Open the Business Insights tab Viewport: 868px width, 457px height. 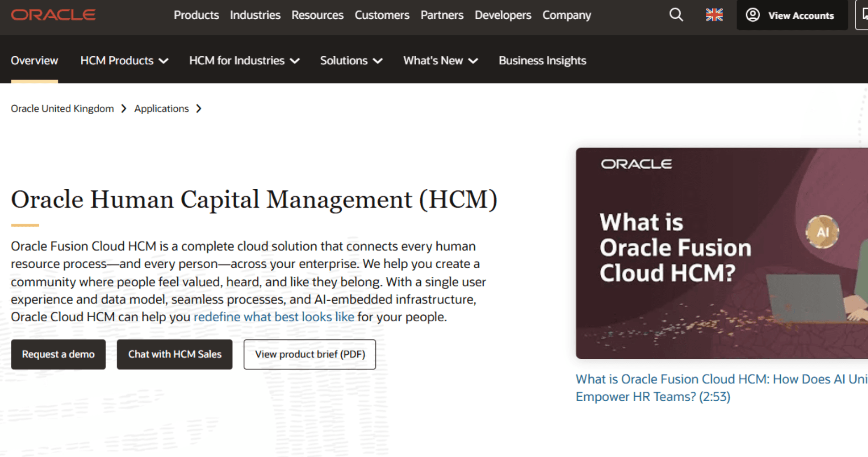[x=542, y=61]
